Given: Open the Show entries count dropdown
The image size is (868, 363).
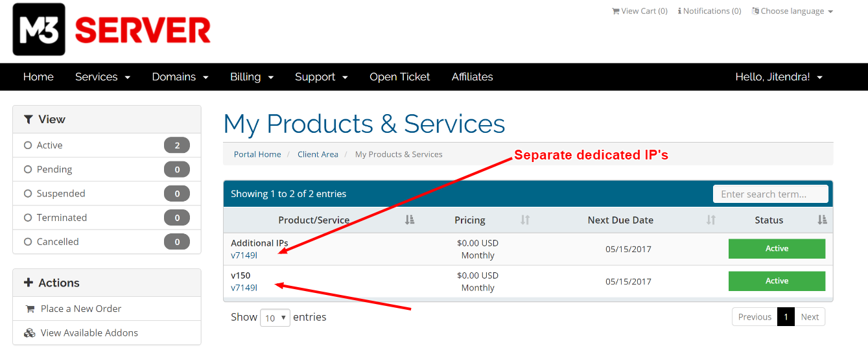Looking at the screenshot, I should coord(275,318).
